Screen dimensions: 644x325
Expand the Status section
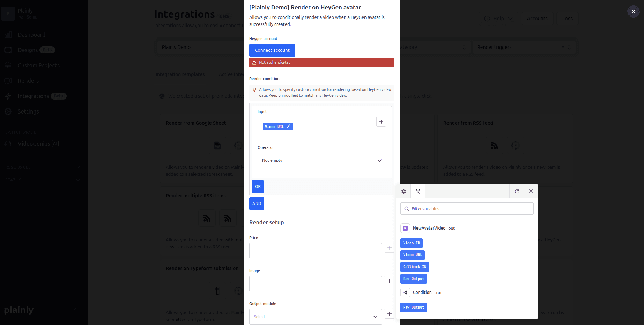pos(43,180)
